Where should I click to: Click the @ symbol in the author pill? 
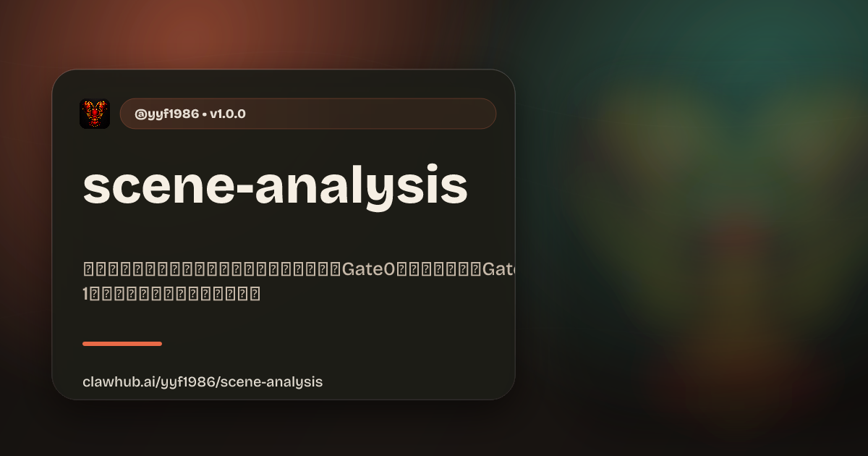pos(140,114)
